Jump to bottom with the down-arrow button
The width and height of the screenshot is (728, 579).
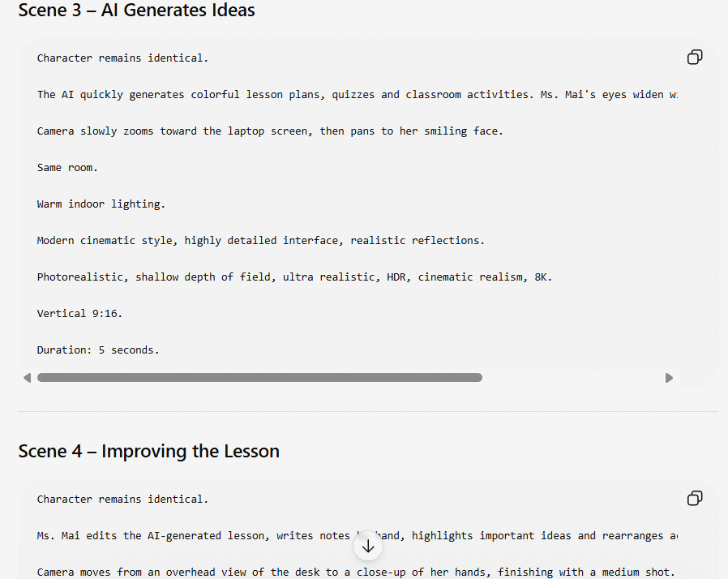[368, 546]
